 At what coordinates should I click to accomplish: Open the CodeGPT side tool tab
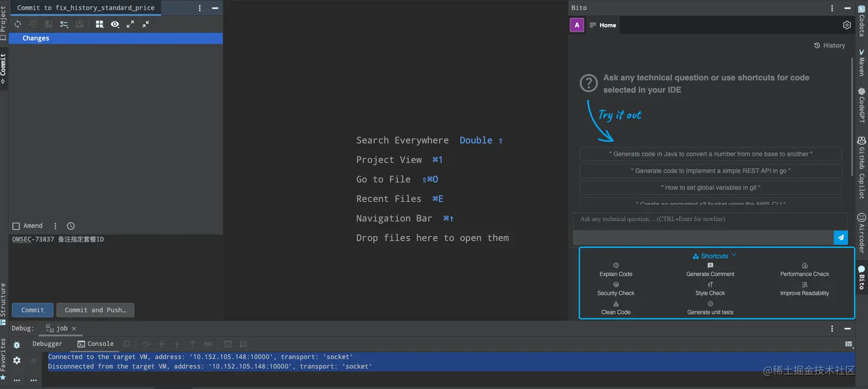point(862,105)
